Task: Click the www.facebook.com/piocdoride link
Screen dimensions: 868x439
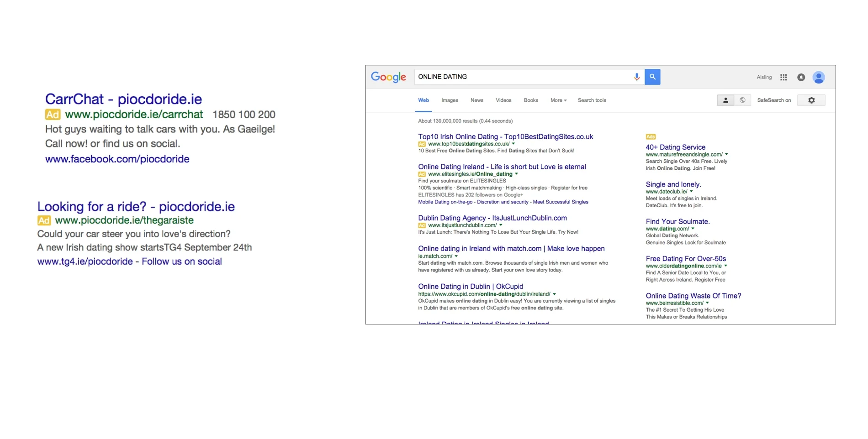Action: tap(117, 159)
